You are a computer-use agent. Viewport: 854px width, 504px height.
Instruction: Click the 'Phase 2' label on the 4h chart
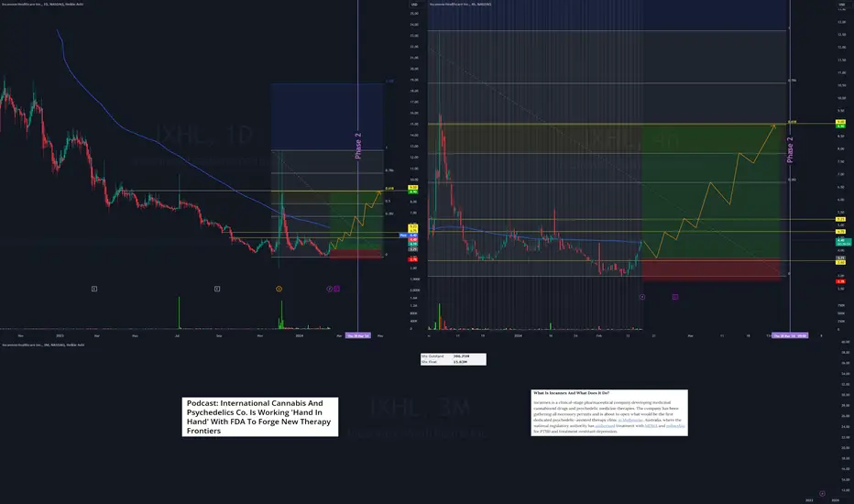coord(790,150)
